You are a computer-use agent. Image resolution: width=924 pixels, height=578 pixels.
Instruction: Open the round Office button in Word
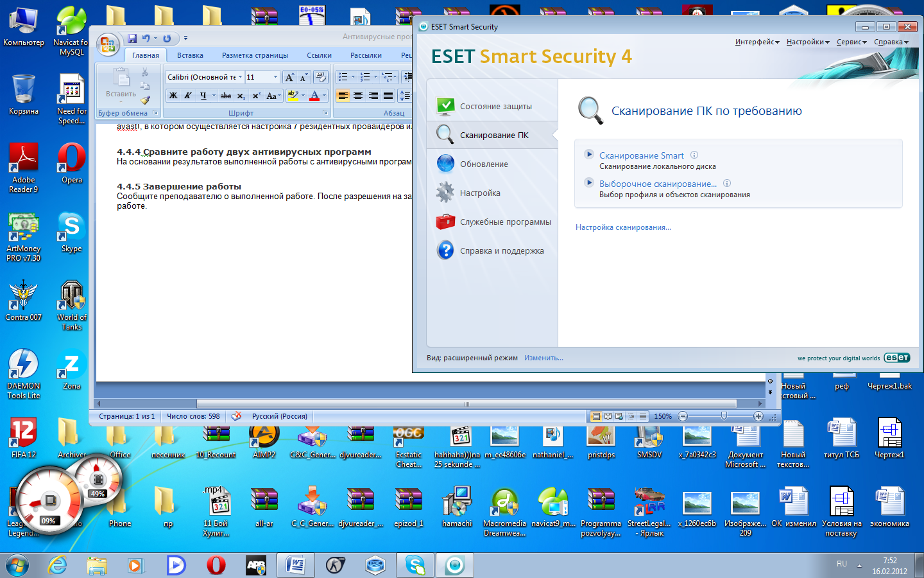coord(108,45)
